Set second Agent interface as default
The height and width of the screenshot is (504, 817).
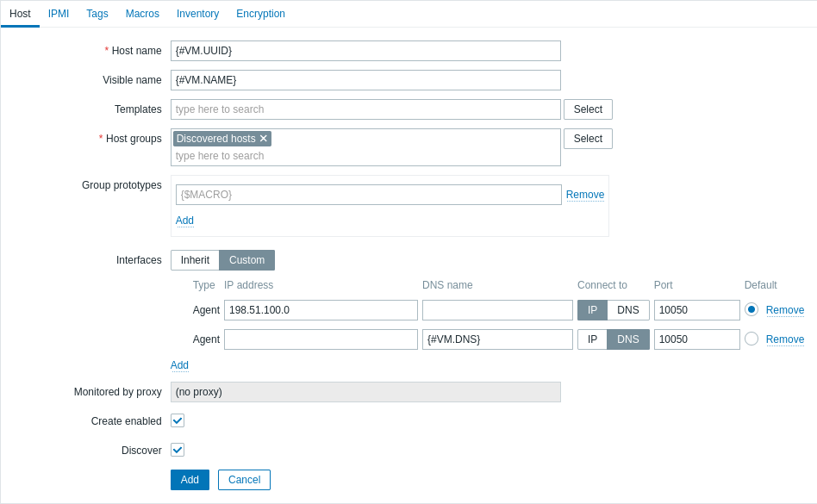752,339
